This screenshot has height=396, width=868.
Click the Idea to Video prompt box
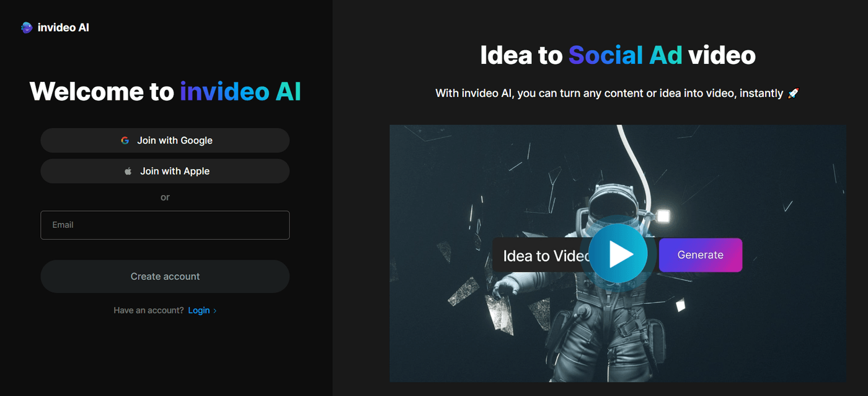(x=542, y=255)
